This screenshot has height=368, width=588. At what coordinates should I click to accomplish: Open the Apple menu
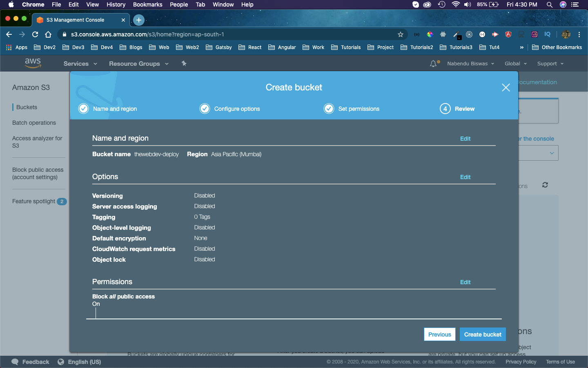pos(11,4)
